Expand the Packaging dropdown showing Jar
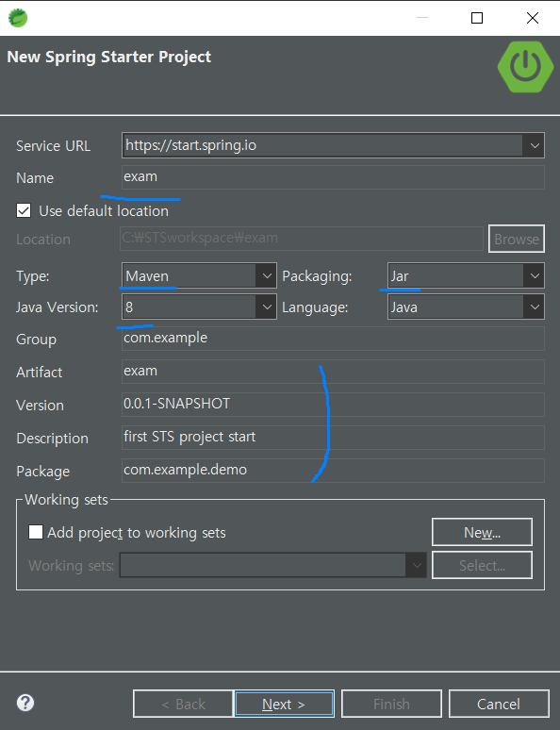Image resolution: width=560 pixels, height=730 pixels. 534,276
